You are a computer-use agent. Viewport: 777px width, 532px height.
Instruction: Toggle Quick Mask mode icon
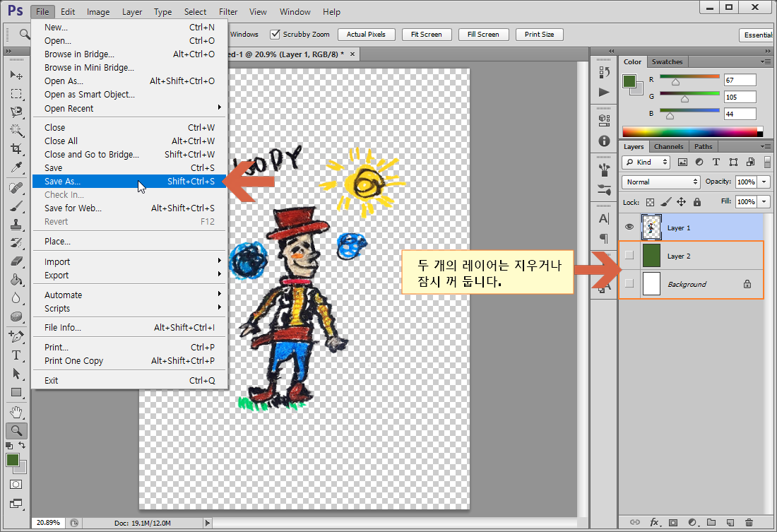tap(16, 485)
